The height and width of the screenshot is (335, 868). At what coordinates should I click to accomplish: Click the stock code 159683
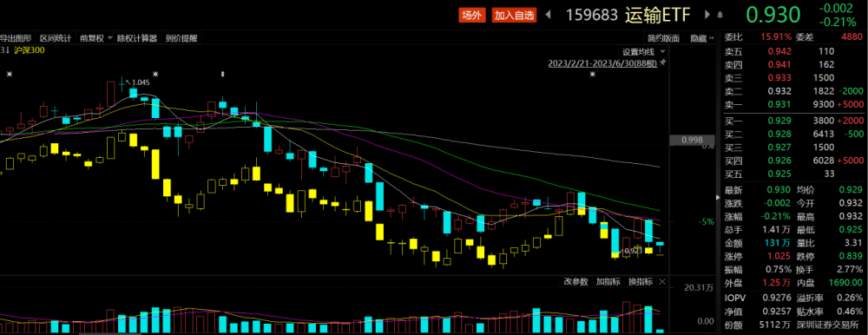click(x=591, y=15)
